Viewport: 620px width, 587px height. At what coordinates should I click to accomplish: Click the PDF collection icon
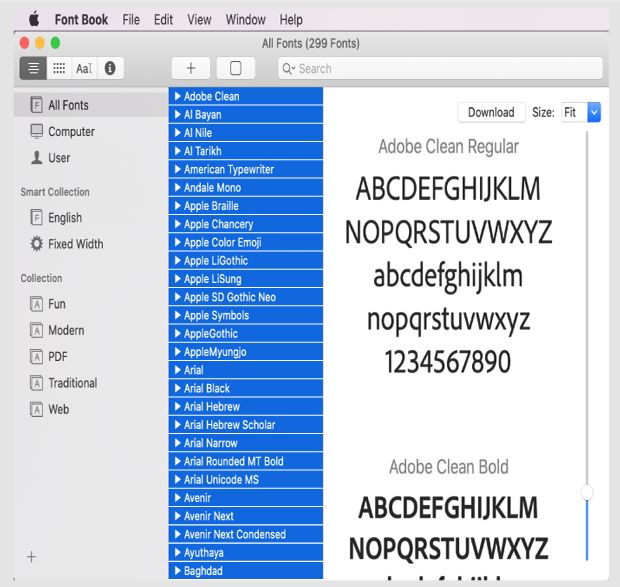tap(36, 357)
